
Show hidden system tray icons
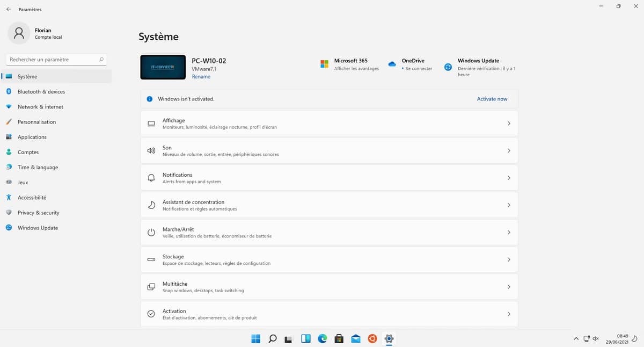pyautogui.click(x=576, y=338)
